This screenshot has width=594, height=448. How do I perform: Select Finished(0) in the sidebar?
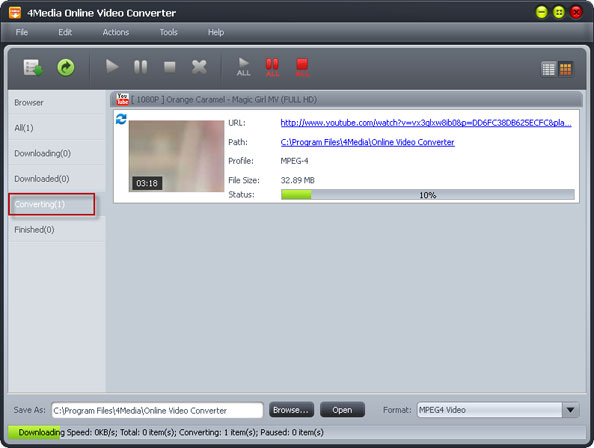[x=56, y=230]
